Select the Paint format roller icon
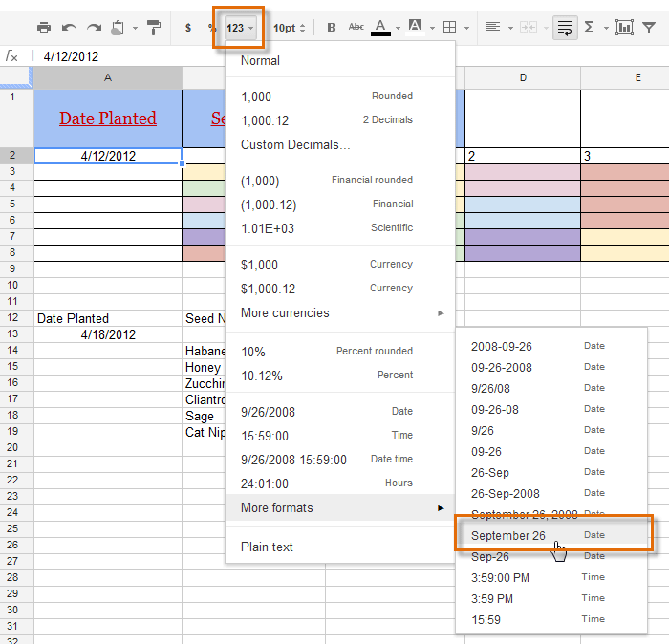 pyautogui.click(x=154, y=28)
